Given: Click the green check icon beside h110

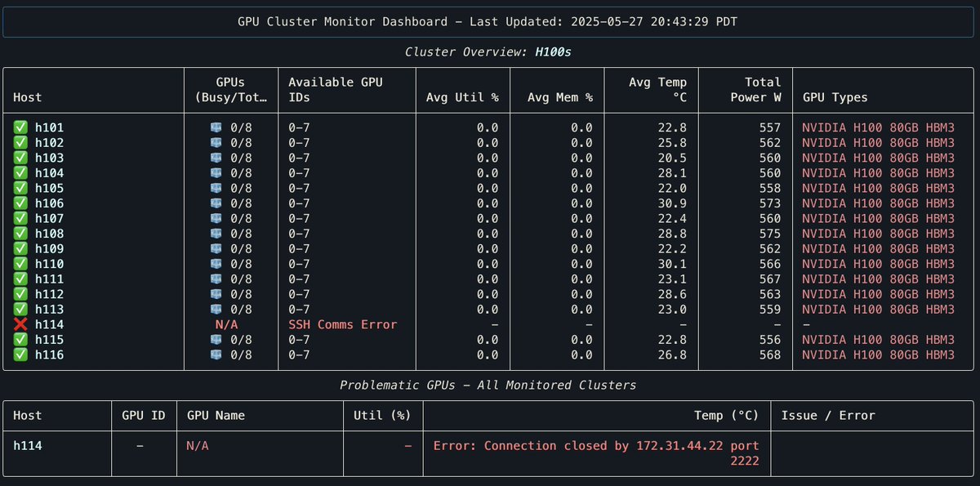Looking at the screenshot, I should pyautogui.click(x=20, y=264).
